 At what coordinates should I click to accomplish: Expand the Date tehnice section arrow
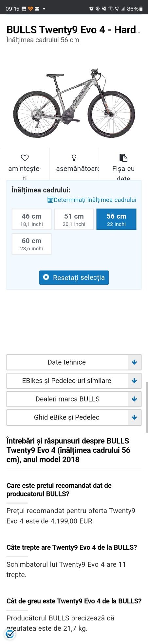(134, 362)
